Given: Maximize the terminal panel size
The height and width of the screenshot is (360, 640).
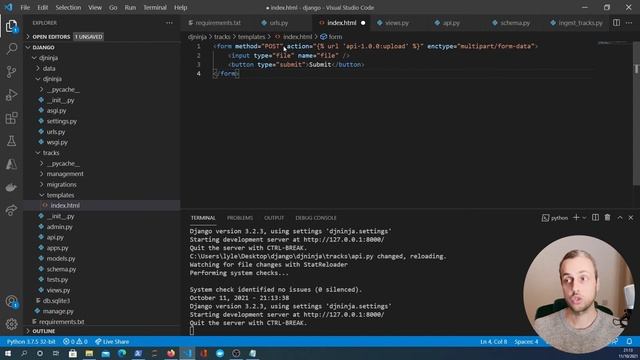Looking at the screenshot, I should click(x=620, y=218).
